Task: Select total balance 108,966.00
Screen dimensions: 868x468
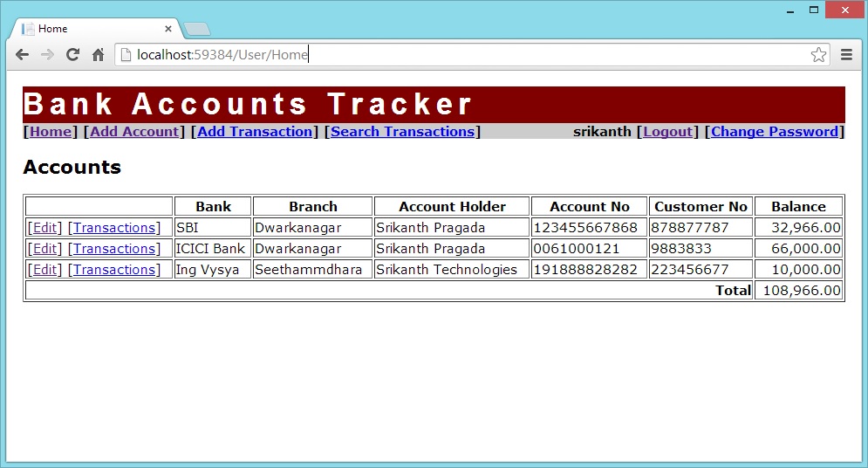Action: coord(798,291)
